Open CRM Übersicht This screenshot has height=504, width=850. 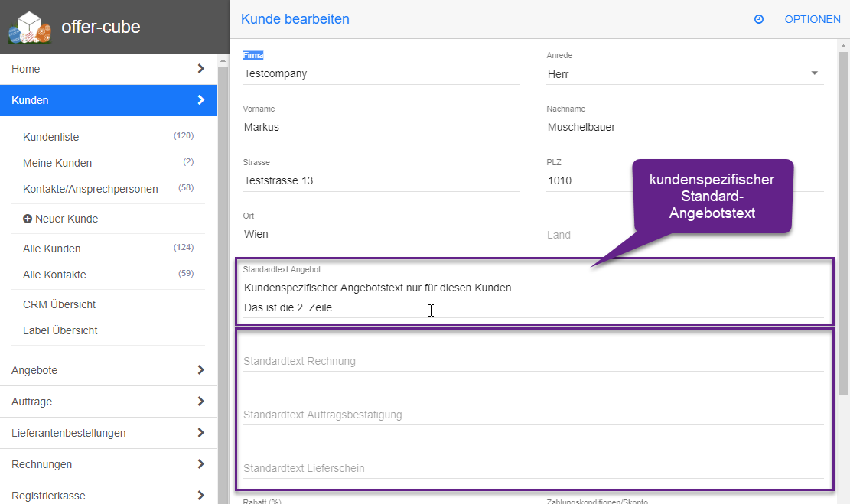[x=59, y=304]
